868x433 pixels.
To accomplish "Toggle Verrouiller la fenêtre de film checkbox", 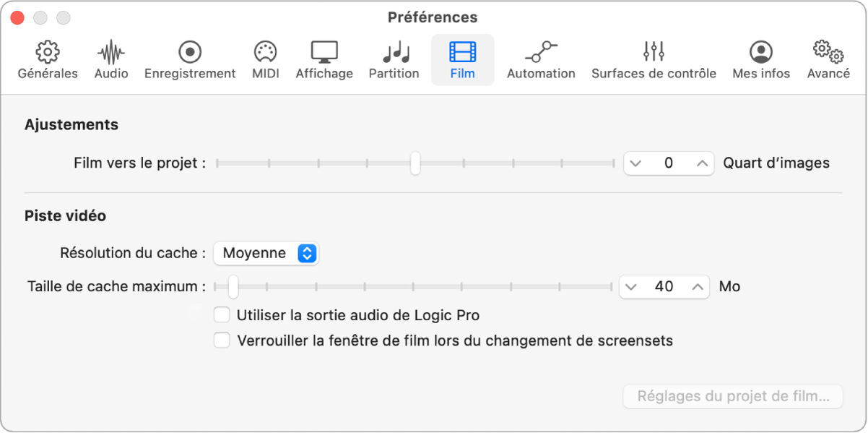I will pyautogui.click(x=222, y=340).
